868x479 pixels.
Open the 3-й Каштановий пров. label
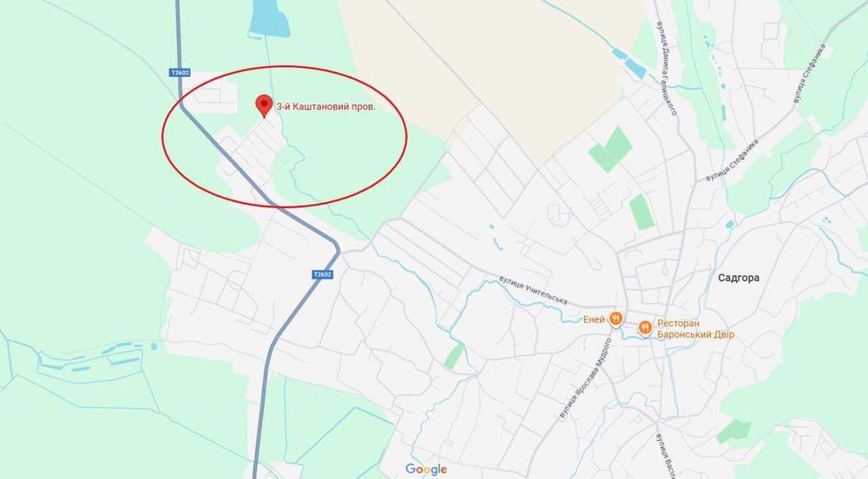point(325,107)
